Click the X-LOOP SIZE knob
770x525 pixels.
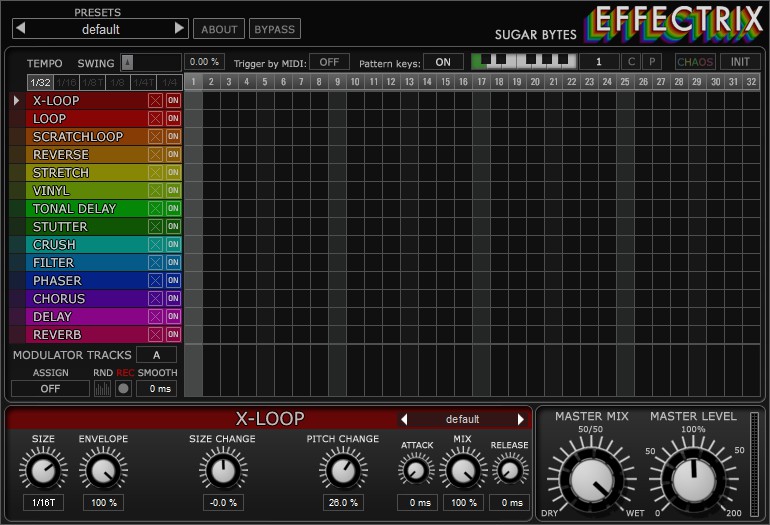click(43, 470)
